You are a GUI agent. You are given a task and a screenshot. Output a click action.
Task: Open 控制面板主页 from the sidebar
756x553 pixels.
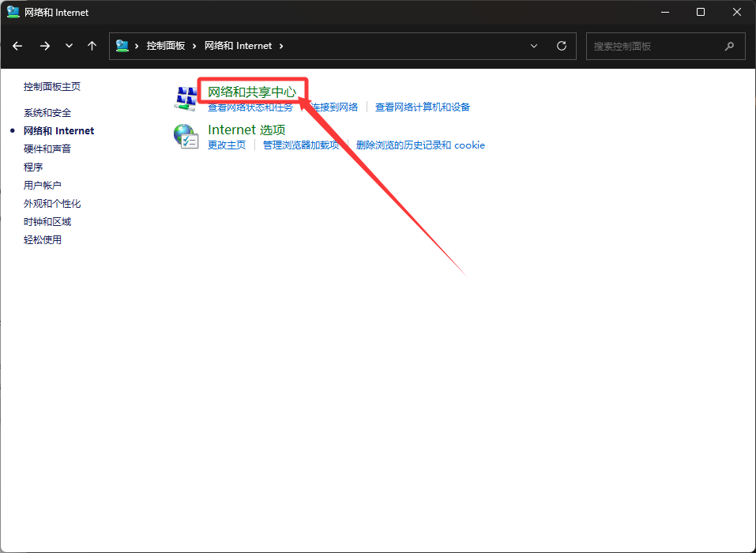click(x=52, y=87)
